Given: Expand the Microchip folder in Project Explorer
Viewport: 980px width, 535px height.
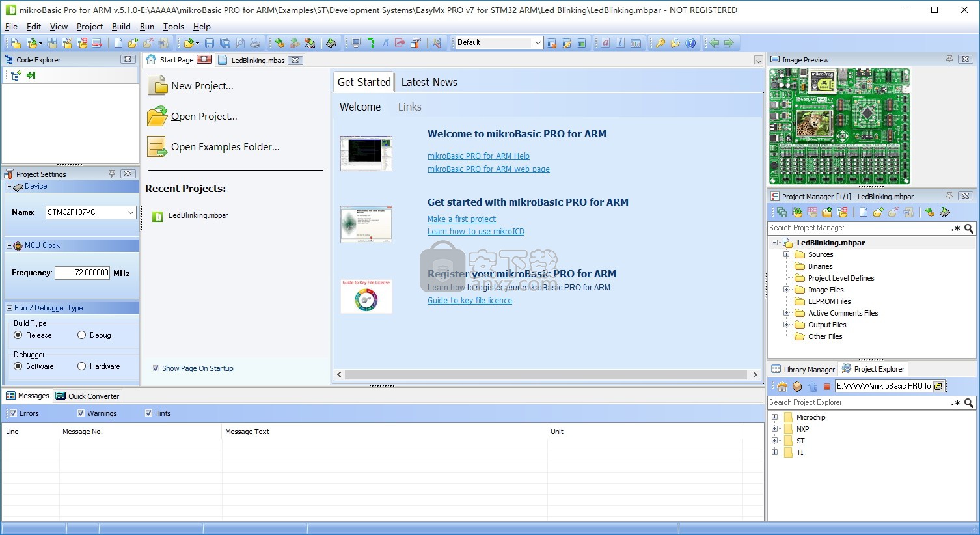Looking at the screenshot, I should coord(774,417).
